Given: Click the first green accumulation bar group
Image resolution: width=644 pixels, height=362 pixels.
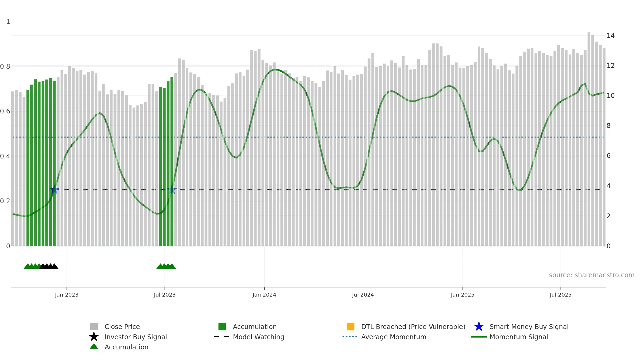Looking at the screenshot, I should [41, 162].
